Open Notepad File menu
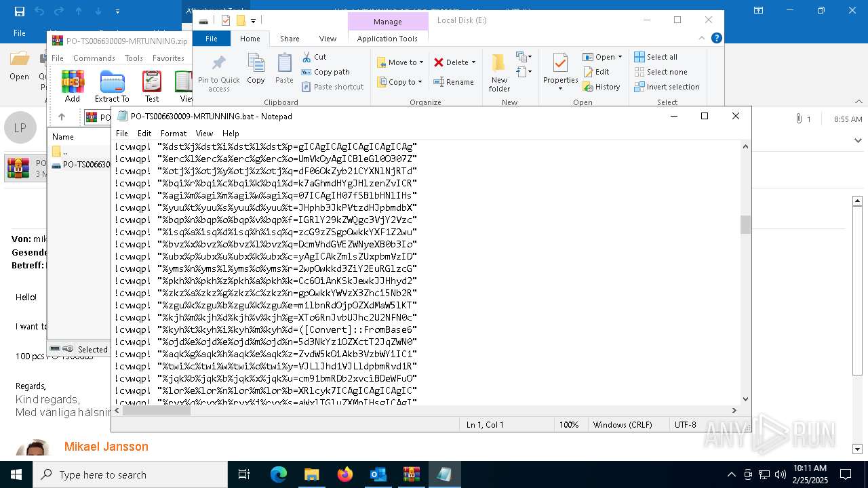The height and width of the screenshot is (488, 868). click(122, 134)
